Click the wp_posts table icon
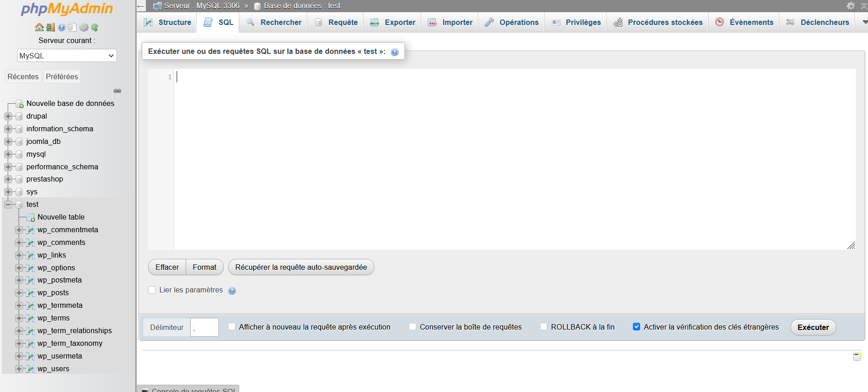 [x=30, y=293]
